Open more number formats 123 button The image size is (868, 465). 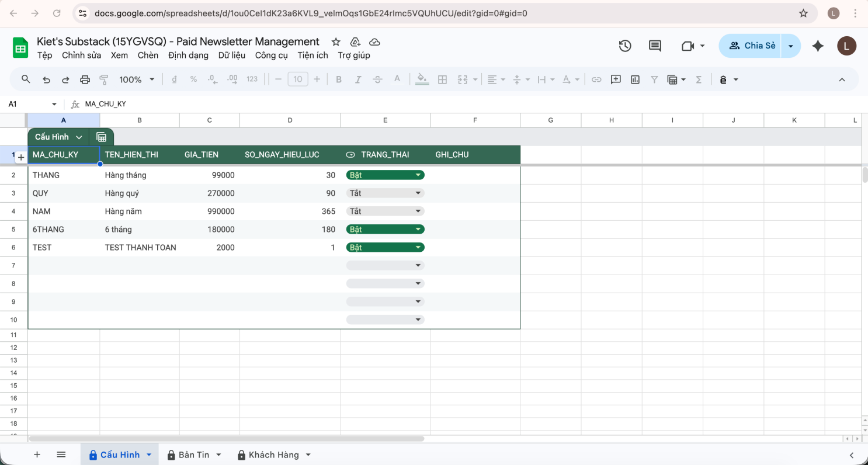(x=252, y=79)
